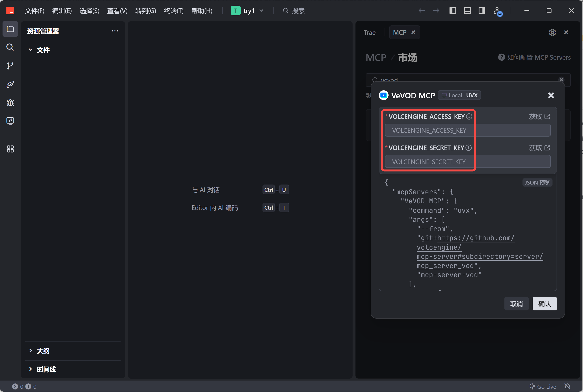This screenshot has height=392, width=583.
Task: Open the Search view in activity bar
Action: 10,47
